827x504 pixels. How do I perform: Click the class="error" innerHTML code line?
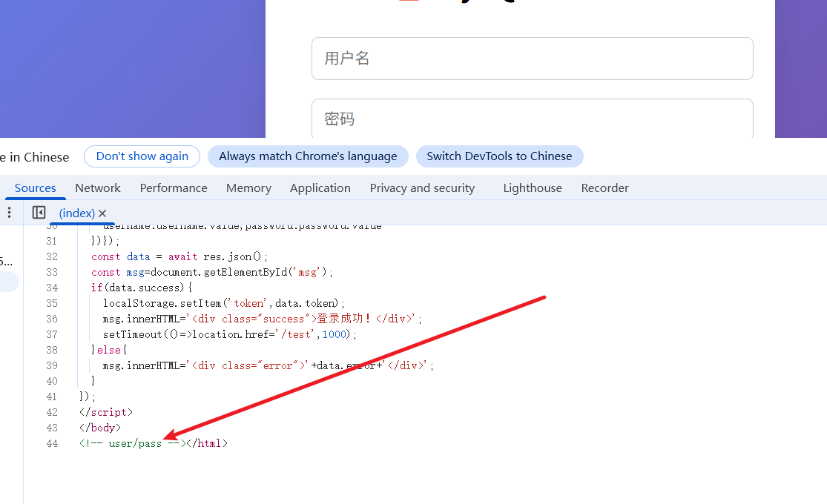(268, 366)
